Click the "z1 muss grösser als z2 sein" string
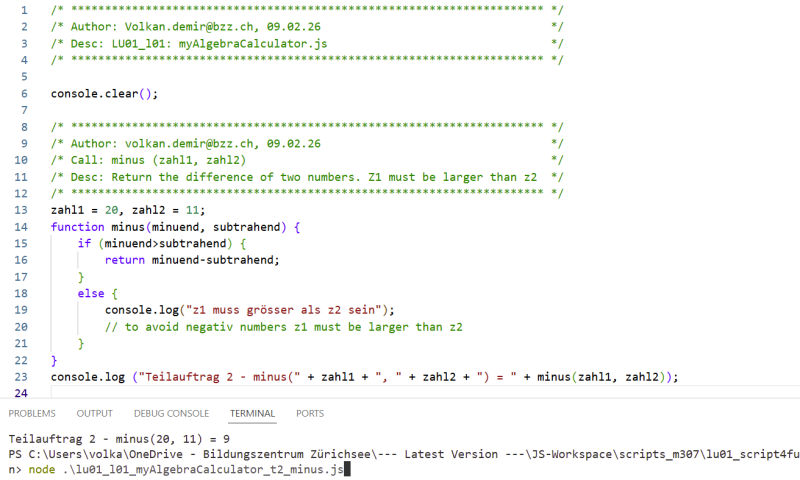 point(284,310)
